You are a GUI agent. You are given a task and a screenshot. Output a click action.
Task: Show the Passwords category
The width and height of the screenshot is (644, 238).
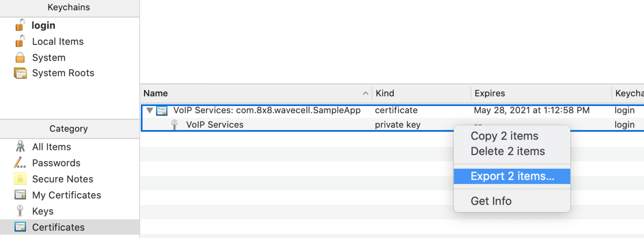pyautogui.click(x=56, y=163)
